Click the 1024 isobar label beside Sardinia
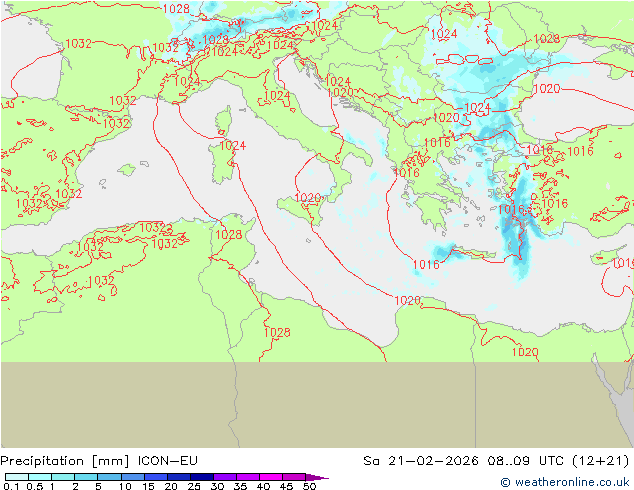The width and height of the screenshot is (634, 490). 233,146
